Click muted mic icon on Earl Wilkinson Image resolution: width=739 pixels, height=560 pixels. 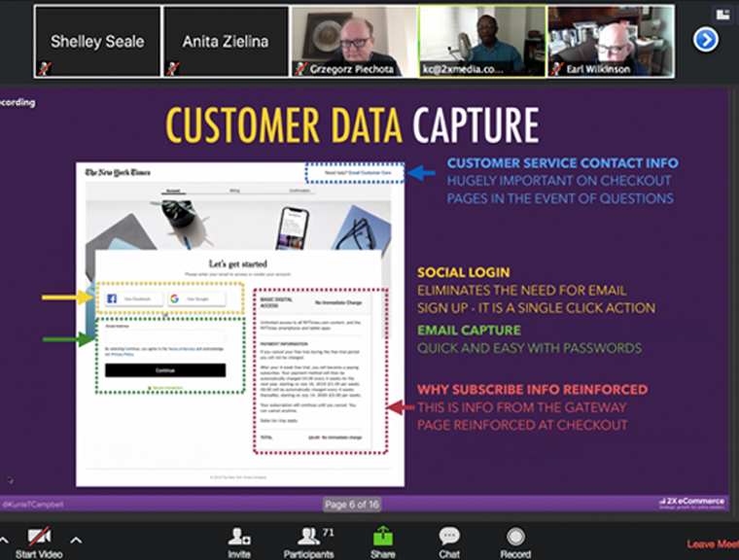click(x=557, y=69)
